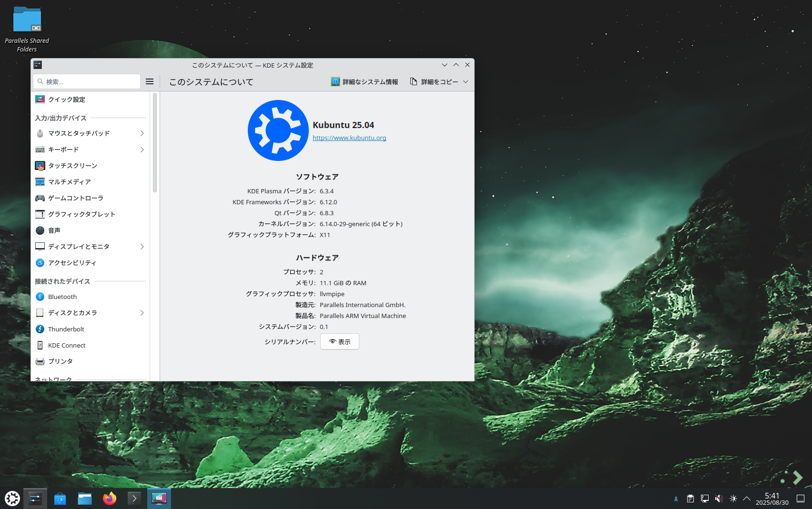Click the Kubuntu 25.04 heading
812x509 pixels.
343,125
